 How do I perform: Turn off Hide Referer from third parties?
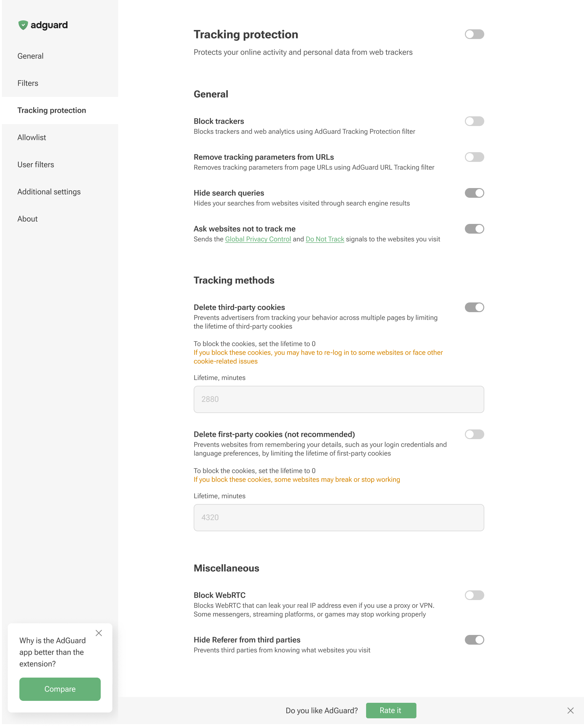click(474, 639)
